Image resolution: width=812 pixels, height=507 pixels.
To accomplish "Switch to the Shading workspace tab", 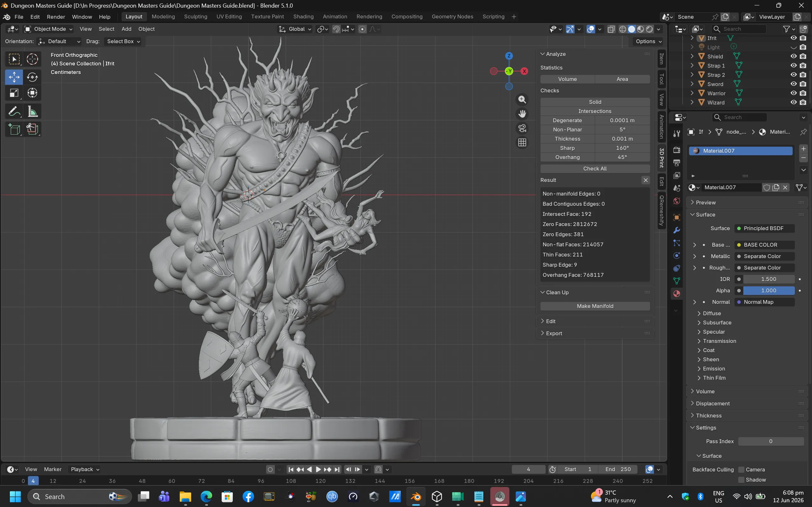I will pyautogui.click(x=303, y=17).
